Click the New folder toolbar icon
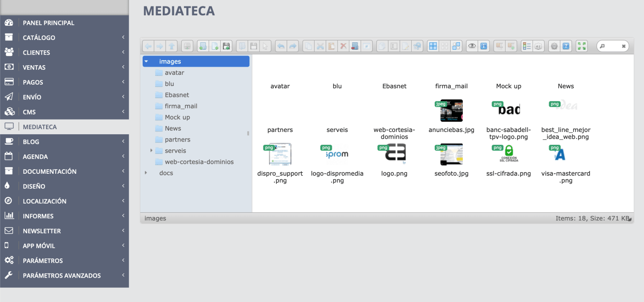This screenshot has width=644, height=302. click(202, 46)
